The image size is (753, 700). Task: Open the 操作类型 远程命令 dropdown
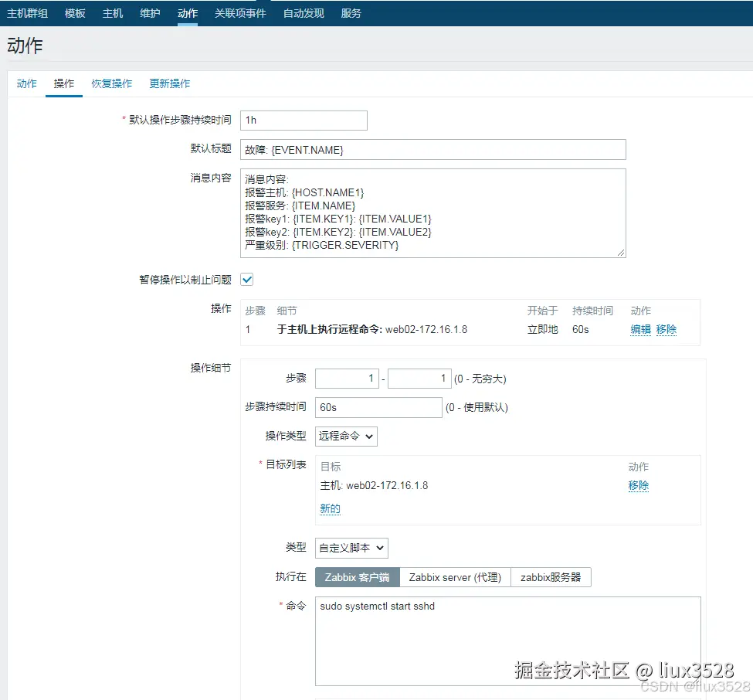pyautogui.click(x=346, y=436)
